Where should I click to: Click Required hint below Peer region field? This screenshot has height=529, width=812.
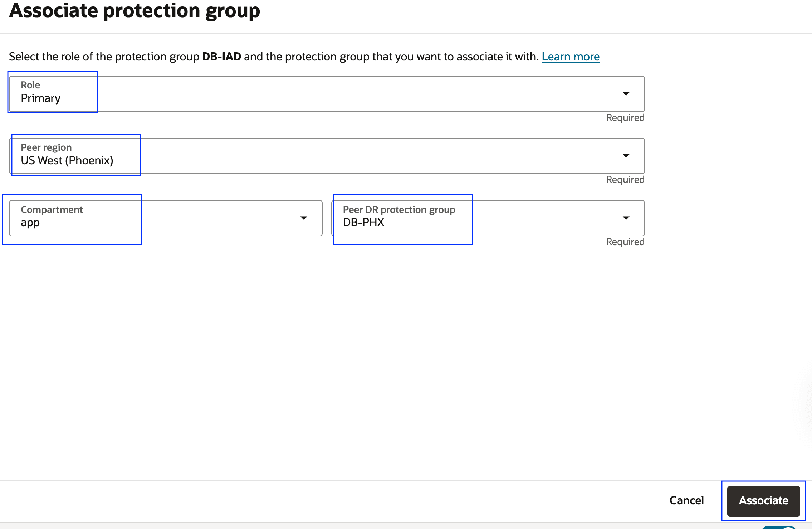pyautogui.click(x=625, y=180)
